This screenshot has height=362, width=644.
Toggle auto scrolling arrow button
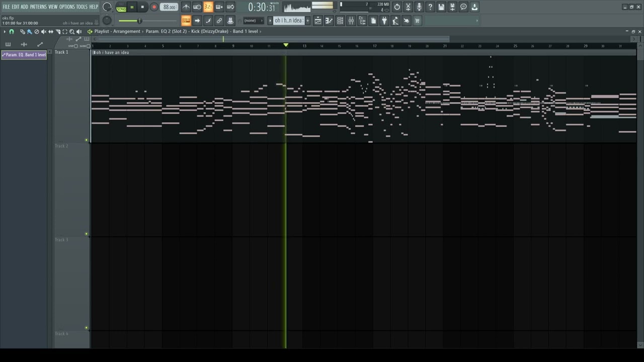point(197,21)
